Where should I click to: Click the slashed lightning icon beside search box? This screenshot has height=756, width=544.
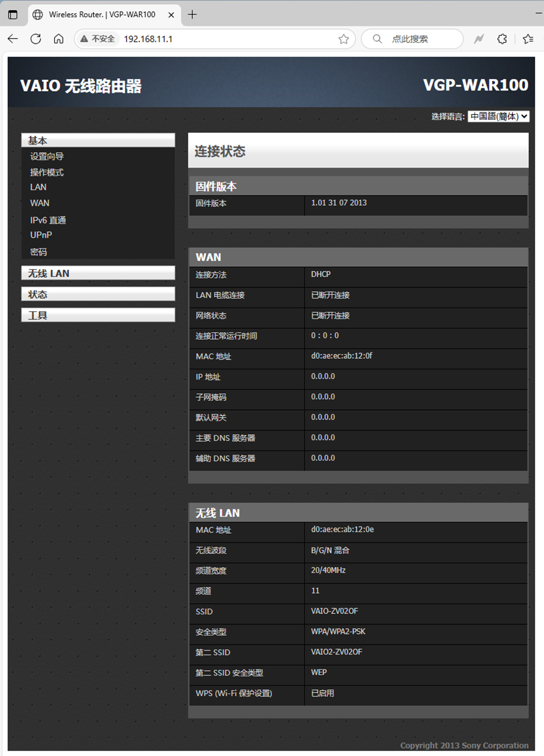pos(479,39)
